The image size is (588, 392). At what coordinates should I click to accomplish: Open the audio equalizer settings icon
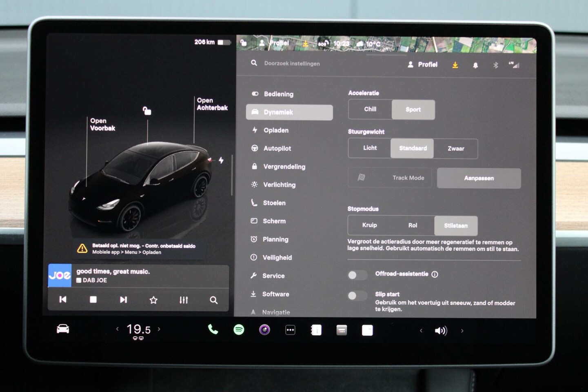(x=184, y=300)
